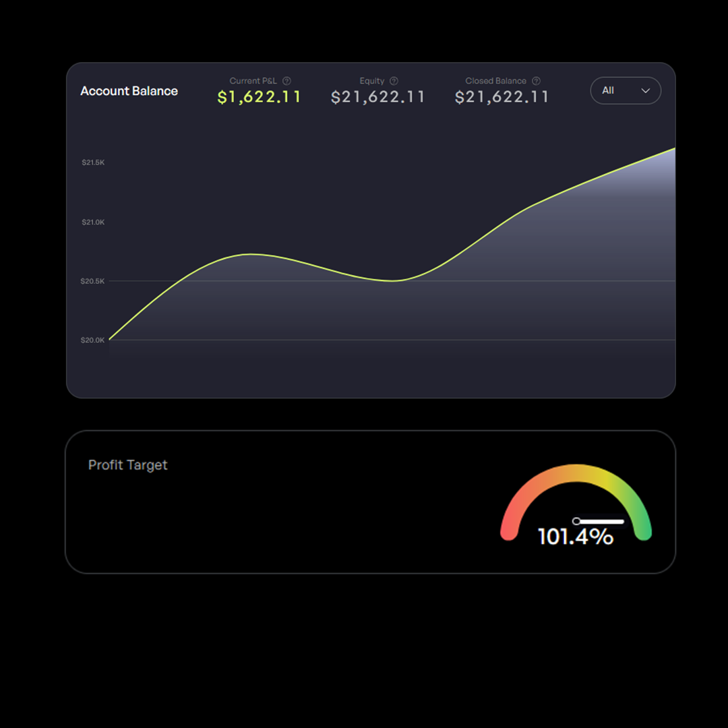Click the Equity amount $21,622.11
Viewport: 728px width, 728px height.
pyautogui.click(x=377, y=98)
